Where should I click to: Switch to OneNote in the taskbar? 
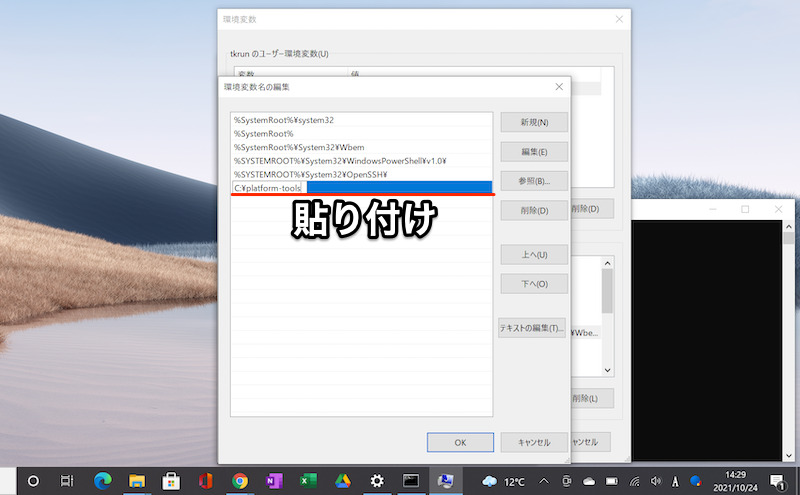[x=273, y=481]
